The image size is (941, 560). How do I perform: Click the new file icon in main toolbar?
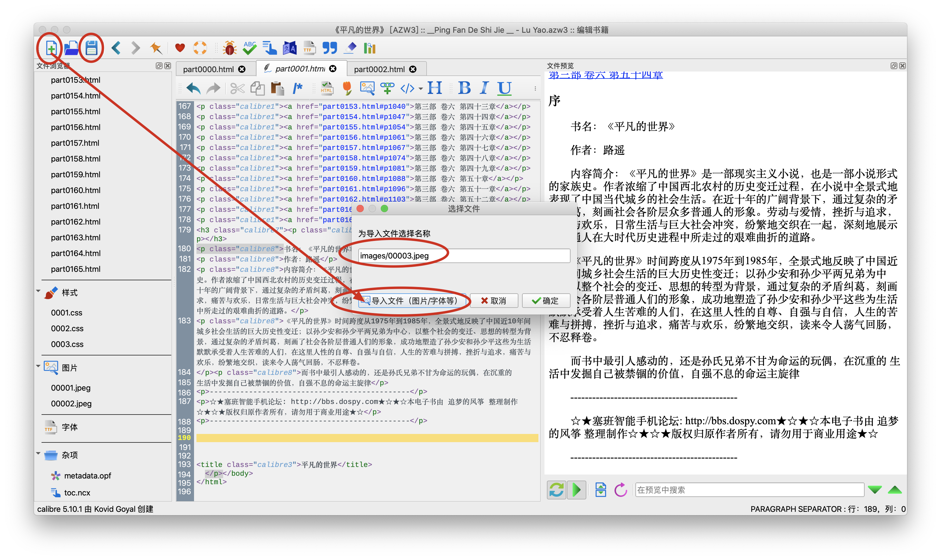pos(51,48)
